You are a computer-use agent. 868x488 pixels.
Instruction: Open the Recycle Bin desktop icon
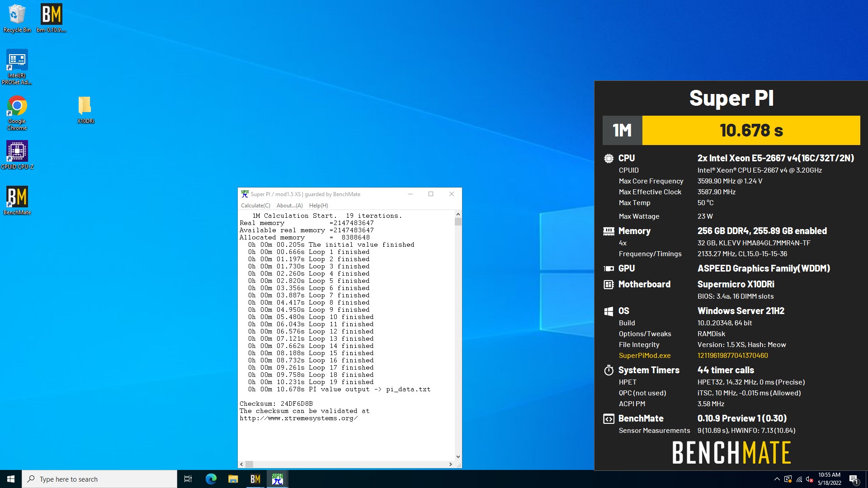point(17,18)
